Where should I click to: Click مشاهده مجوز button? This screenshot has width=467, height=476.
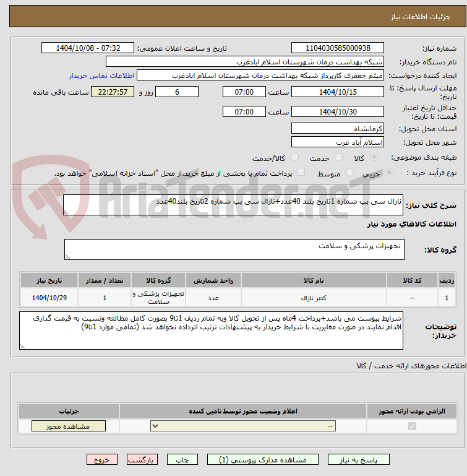click(x=69, y=426)
